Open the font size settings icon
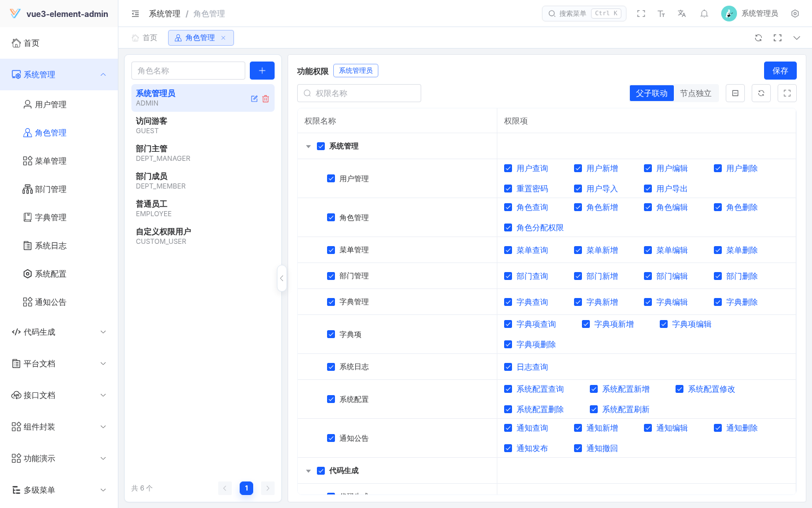Image resolution: width=812 pixels, height=508 pixels. tap(661, 14)
